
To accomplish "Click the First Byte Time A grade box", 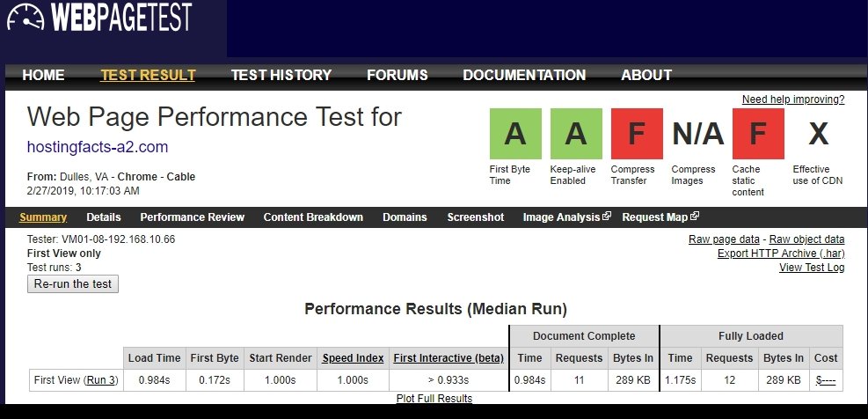I will (515, 134).
